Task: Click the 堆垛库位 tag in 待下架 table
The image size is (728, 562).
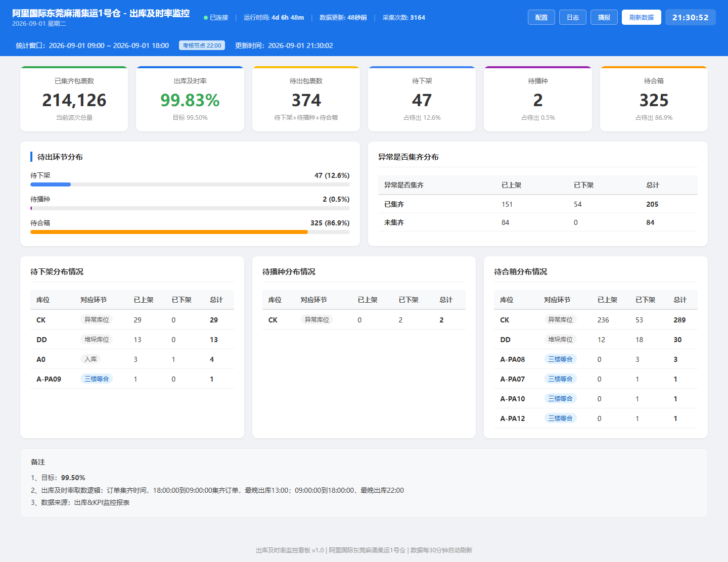Action: tap(97, 340)
